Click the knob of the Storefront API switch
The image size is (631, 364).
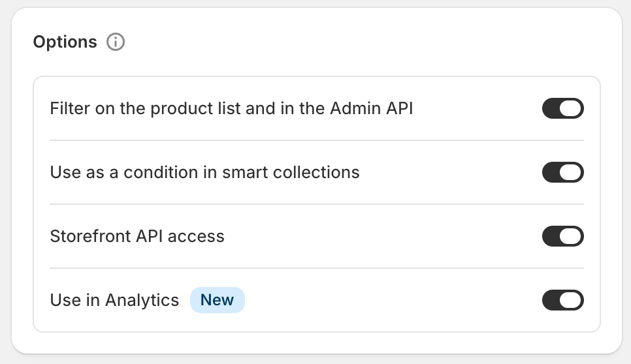571,236
